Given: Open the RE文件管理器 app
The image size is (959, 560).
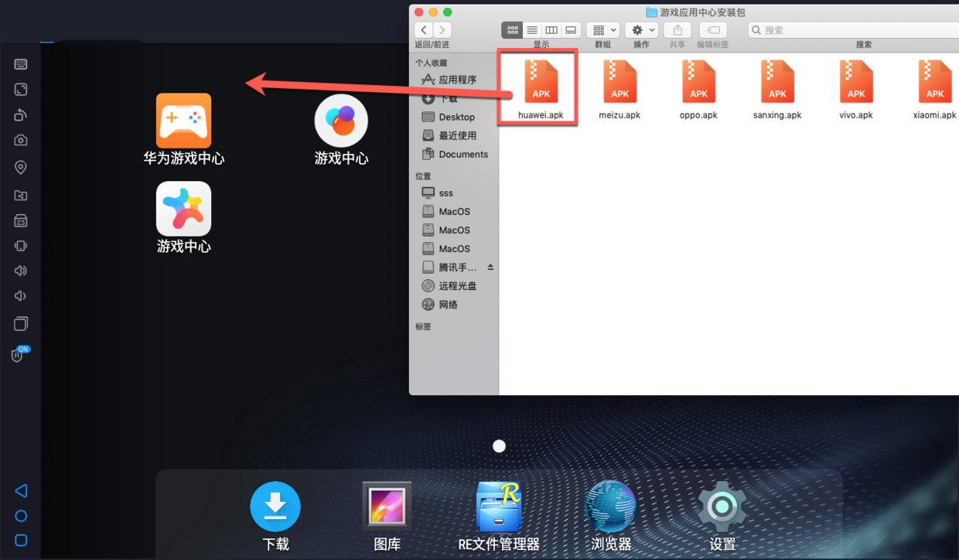Looking at the screenshot, I should [499, 517].
